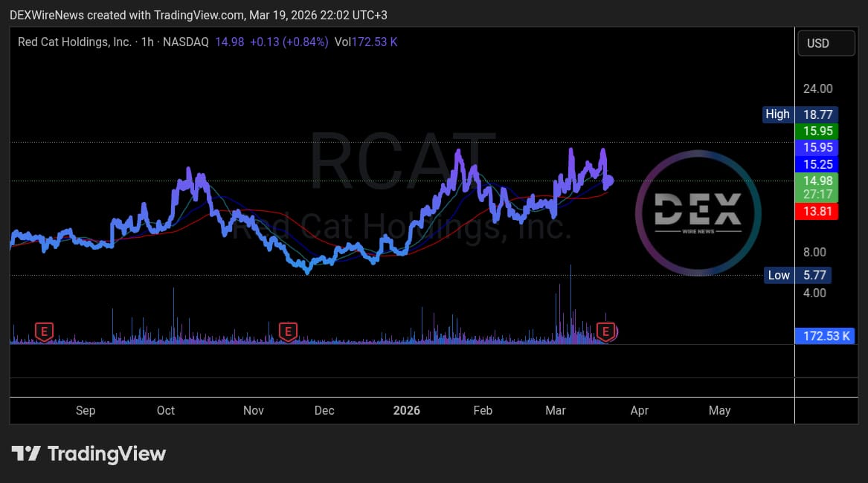Click the 14.98 last price in legend
The image size is (868, 483).
229,42
